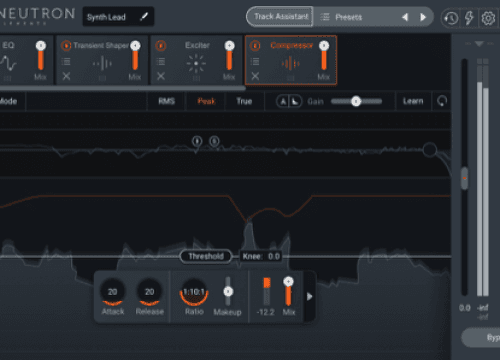Toggle Exciter power button

coord(161,45)
